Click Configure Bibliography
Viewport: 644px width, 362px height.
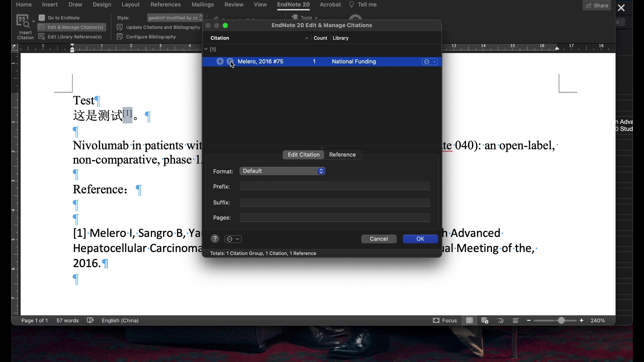point(147,37)
